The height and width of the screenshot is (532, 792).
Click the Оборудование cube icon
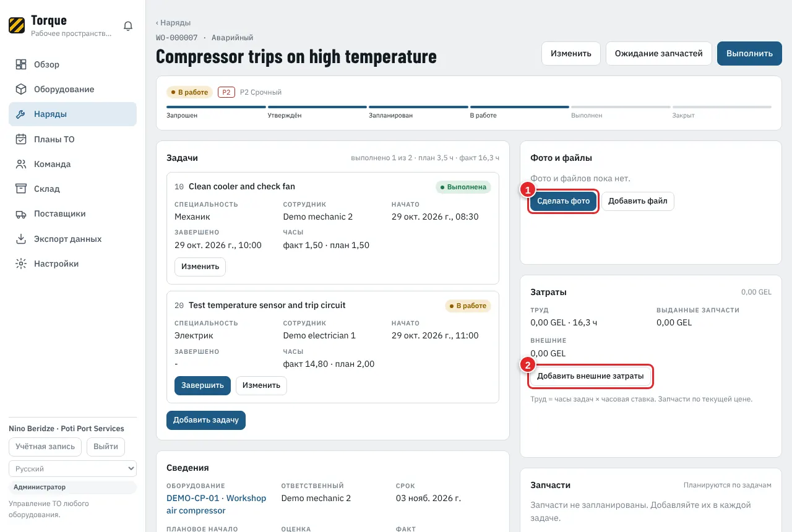coord(21,89)
